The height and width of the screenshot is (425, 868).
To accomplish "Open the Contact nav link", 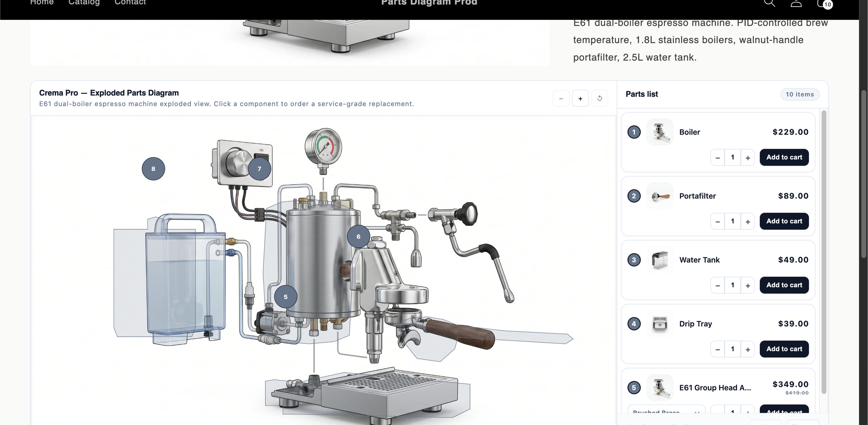I will pyautogui.click(x=130, y=3).
